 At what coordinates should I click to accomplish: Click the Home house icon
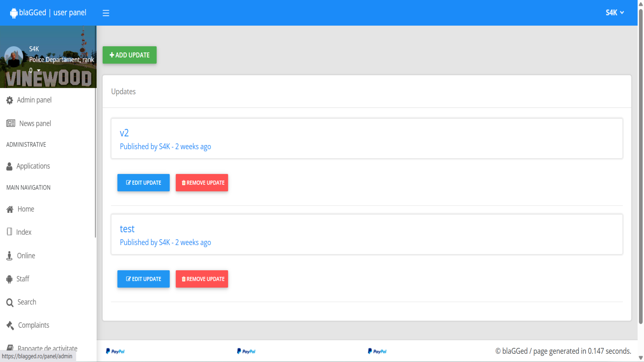coord(10,209)
